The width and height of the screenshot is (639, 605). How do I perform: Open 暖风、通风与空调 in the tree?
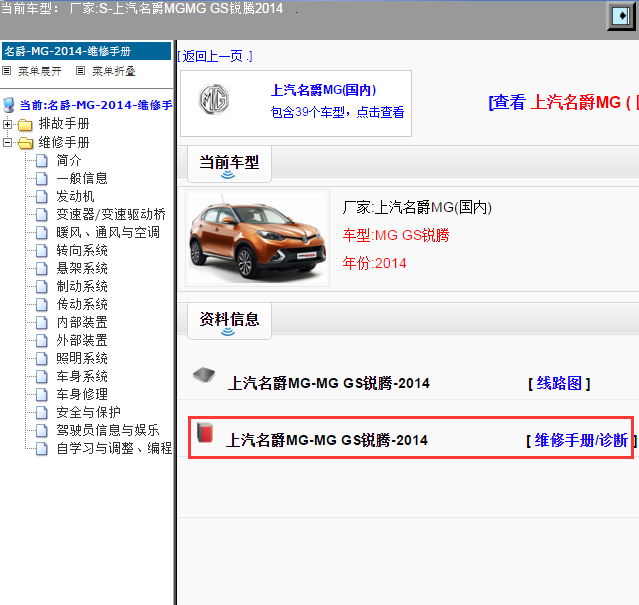coord(108,233)
